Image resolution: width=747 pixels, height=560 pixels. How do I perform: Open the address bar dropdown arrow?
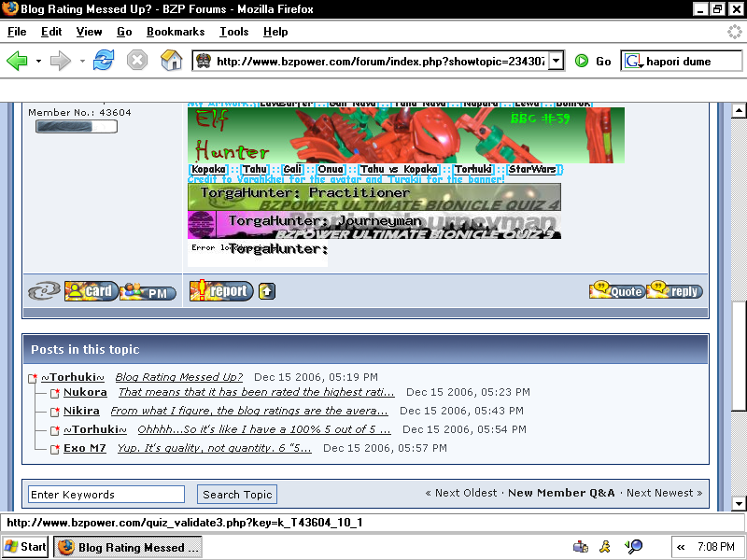click(x=554, y=60)
